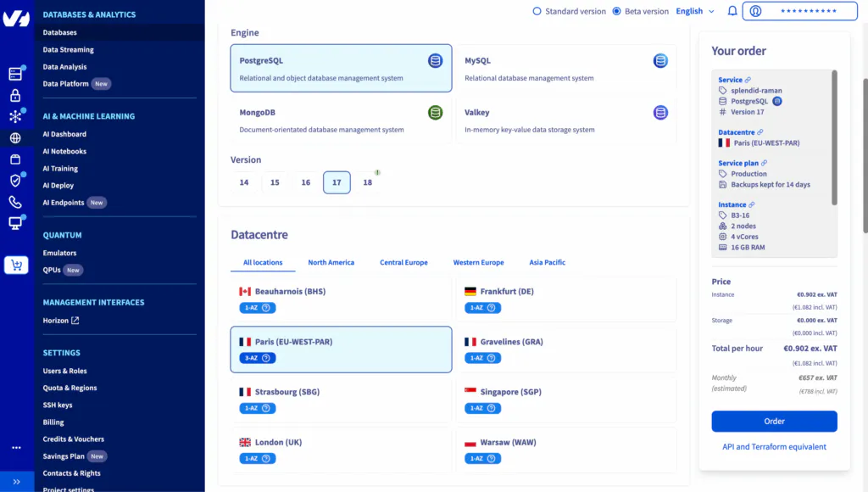Select the MySQL engine card

(x=565, y=68)
